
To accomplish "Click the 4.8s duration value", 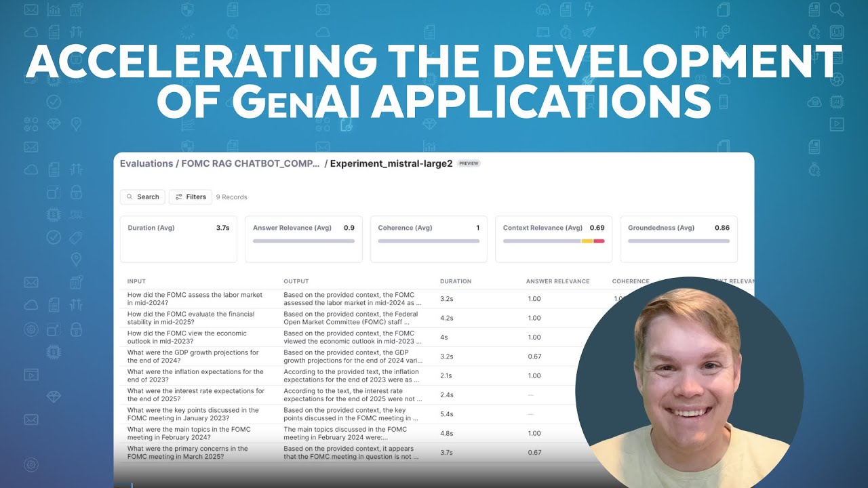I will pyautogui.click(x=448, y=433).
